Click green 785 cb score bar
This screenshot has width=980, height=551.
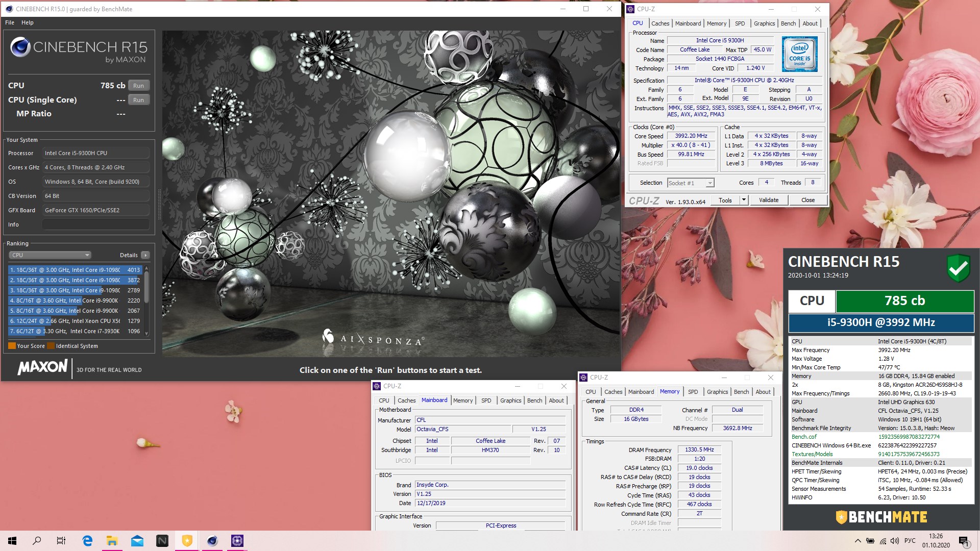pos(904,301)
